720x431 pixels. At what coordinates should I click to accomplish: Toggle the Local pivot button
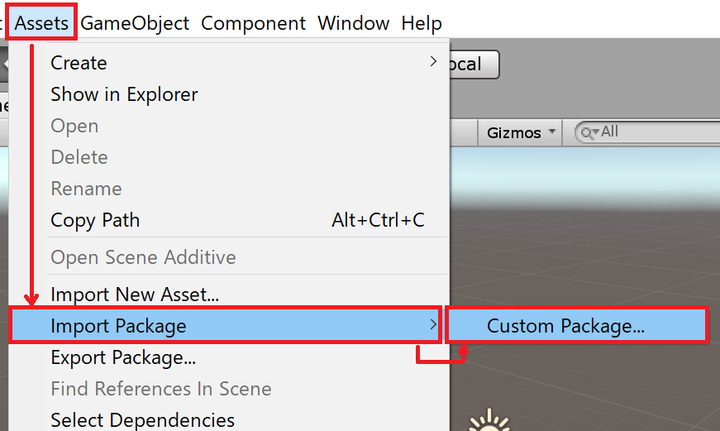click(x=473, y=64)
